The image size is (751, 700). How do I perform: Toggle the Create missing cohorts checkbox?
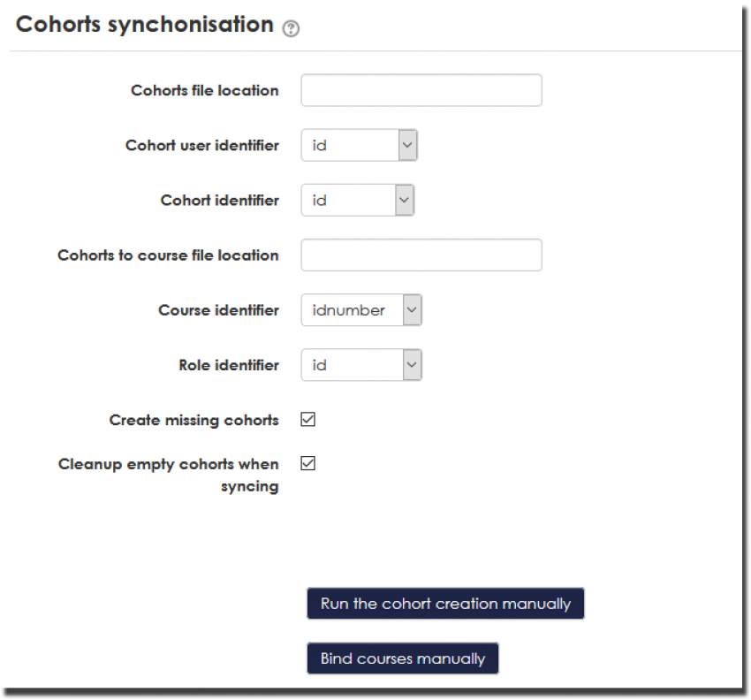308,420
